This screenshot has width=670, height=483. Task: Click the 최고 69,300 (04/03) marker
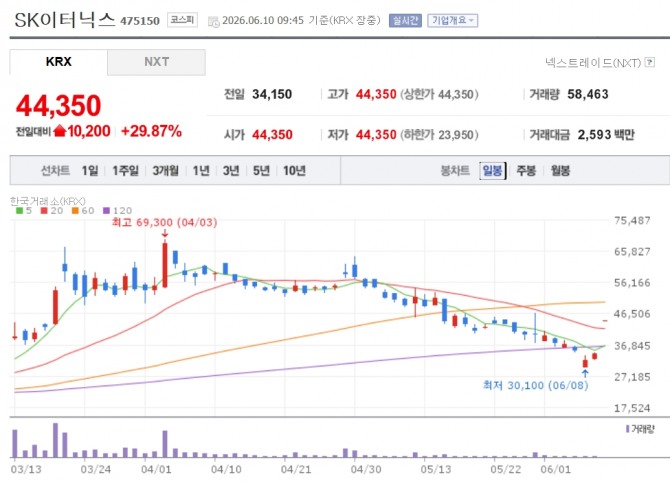point(165,222)
